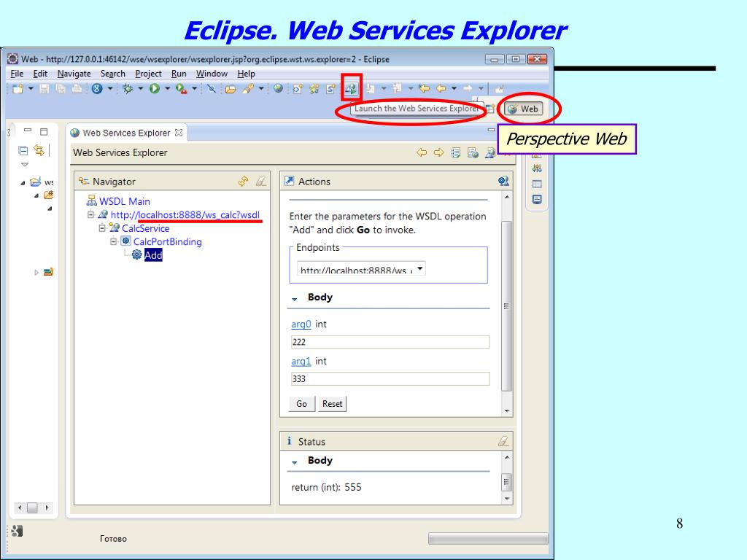Click the Debug bug icon
Image resolution: width=747 pixels, height=560 pixels.
tap(128, 88)
